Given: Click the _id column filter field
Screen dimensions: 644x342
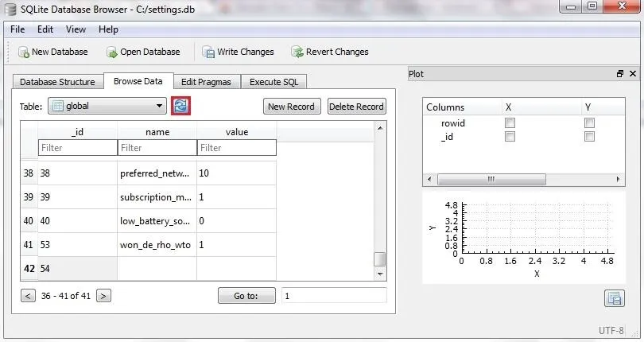Looking at the screenshot, I should coord(78,148).
